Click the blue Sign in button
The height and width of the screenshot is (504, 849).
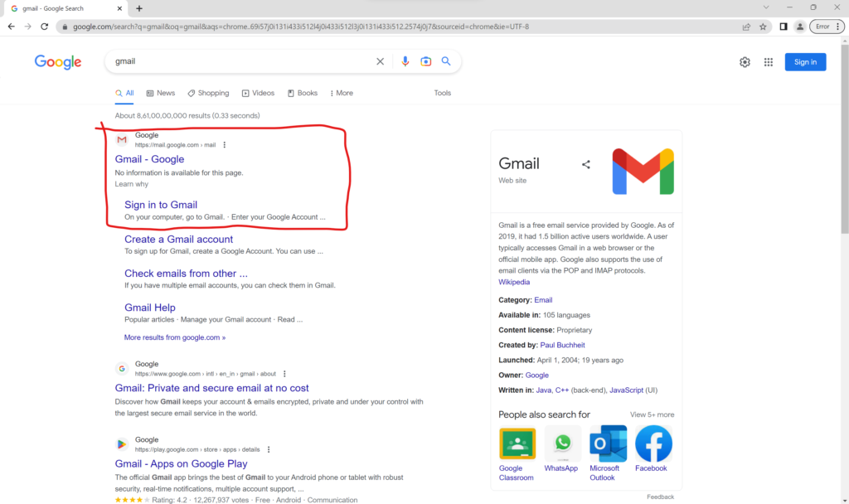pyautogui.click(x=805, y=62)
